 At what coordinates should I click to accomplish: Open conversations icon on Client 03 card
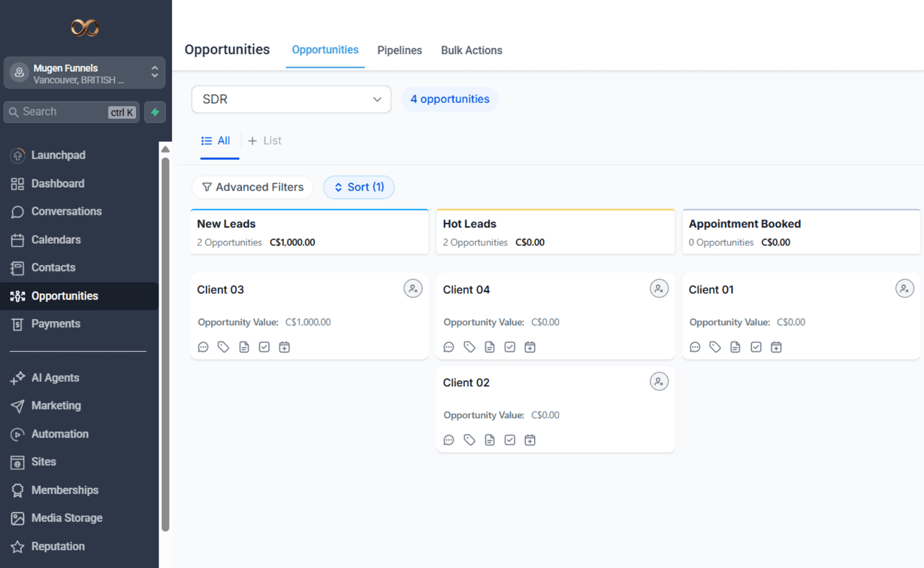pyautogui.click(x=203, y=347)
